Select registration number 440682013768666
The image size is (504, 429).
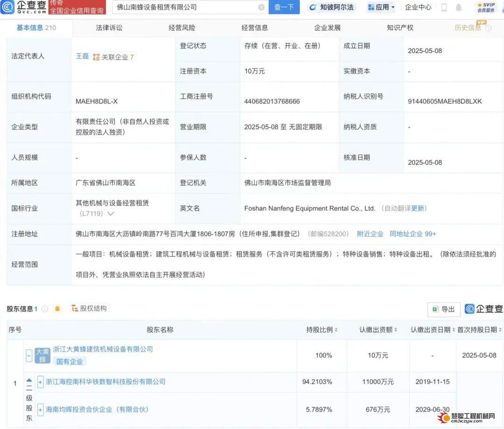click(x=272, y=102)
